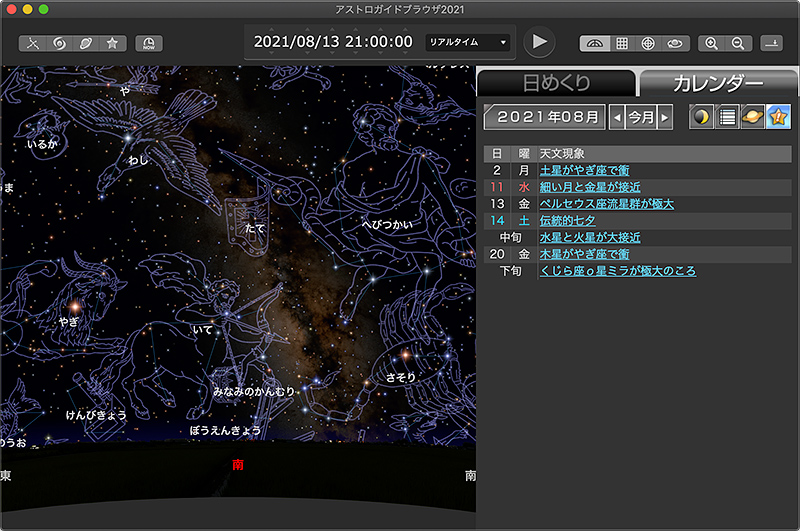Toggle the constellation lines icon
800x531 pixels.
point(33,43)
